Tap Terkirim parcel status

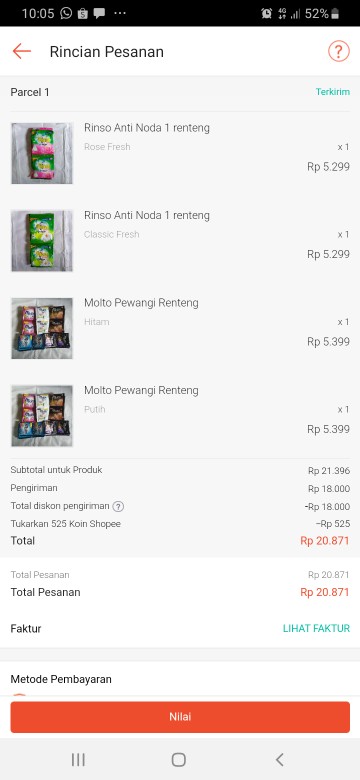click(x=333, y=92)
